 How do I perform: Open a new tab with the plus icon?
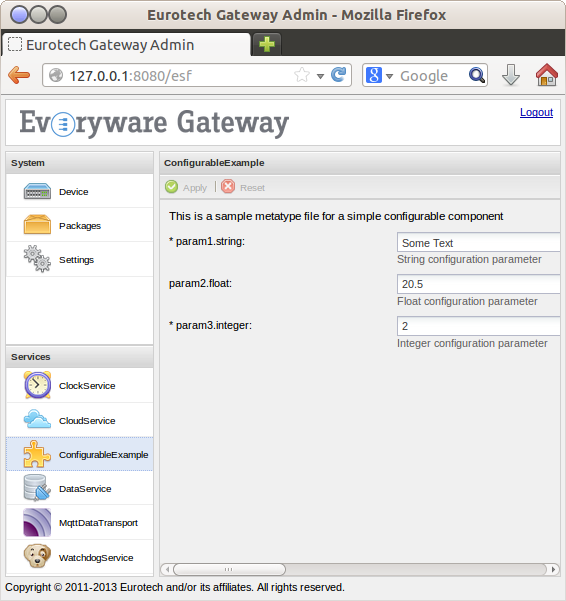click(x=267, y=44)
